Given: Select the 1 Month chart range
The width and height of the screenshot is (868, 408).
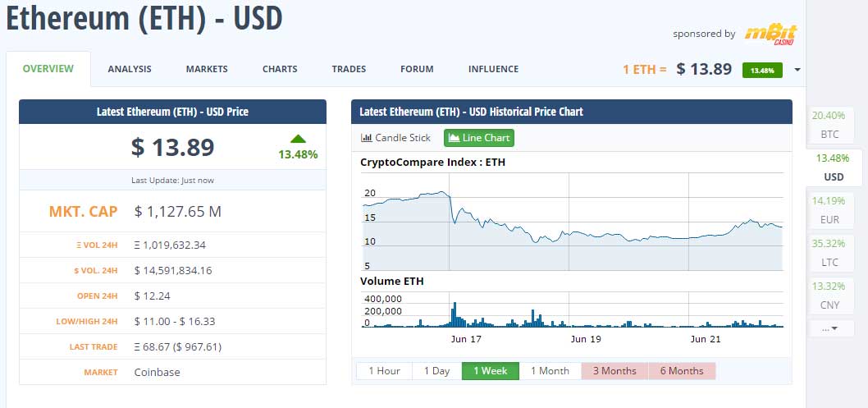Looking at the screenshot, I should pos(550,371).
